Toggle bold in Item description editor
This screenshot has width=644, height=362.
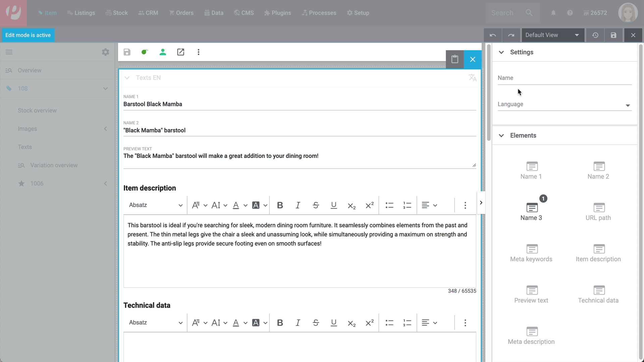[280, 205]
